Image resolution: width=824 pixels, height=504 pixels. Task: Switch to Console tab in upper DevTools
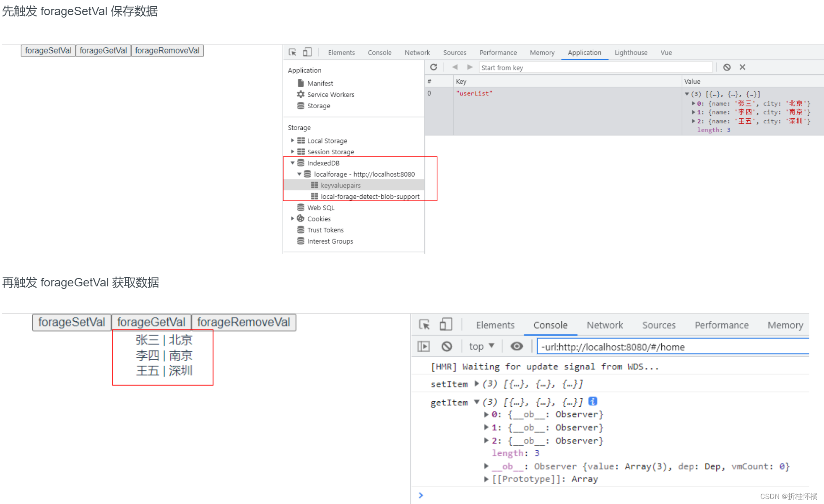click(380, 52)
